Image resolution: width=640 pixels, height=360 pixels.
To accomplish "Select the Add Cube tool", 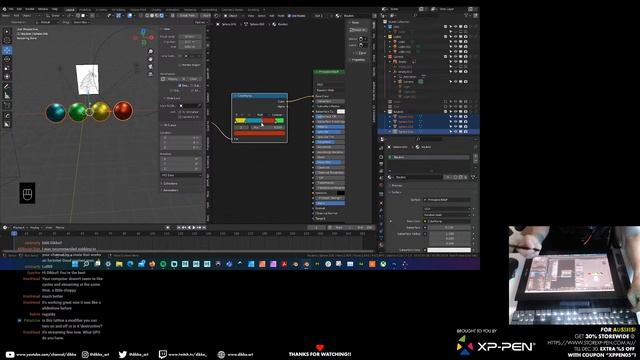I will 7,105.
